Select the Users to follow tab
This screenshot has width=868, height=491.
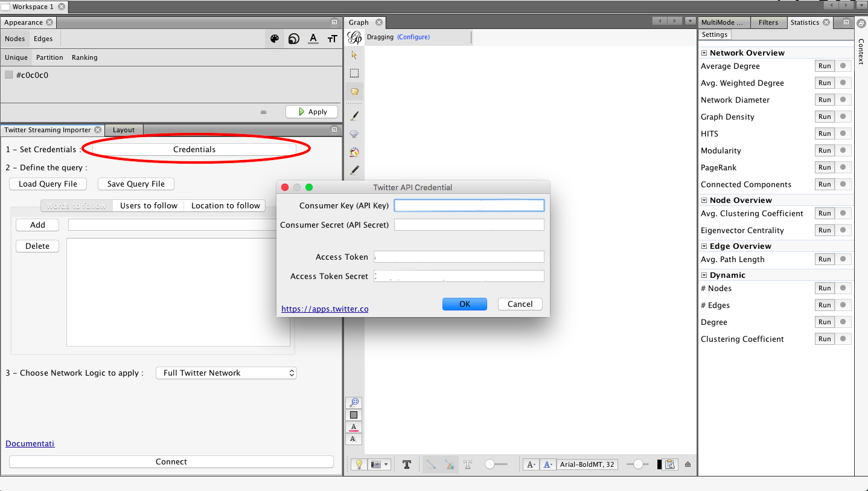click(148, 205)
